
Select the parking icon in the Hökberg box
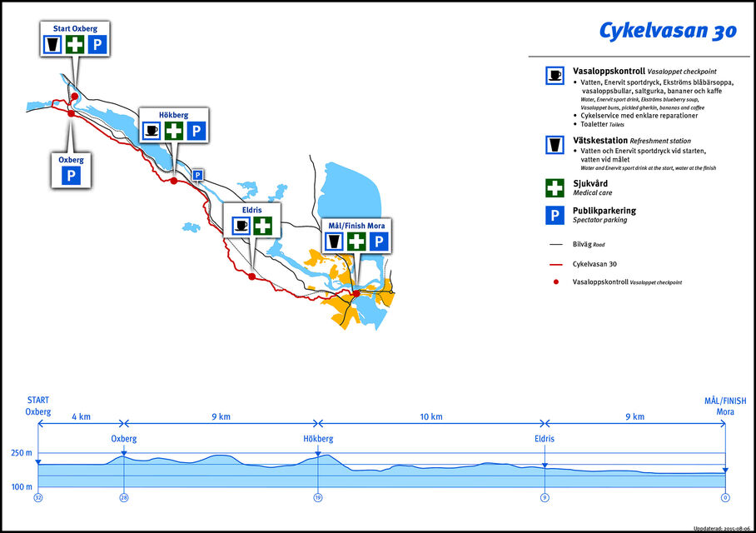click(x=196, y=131)
